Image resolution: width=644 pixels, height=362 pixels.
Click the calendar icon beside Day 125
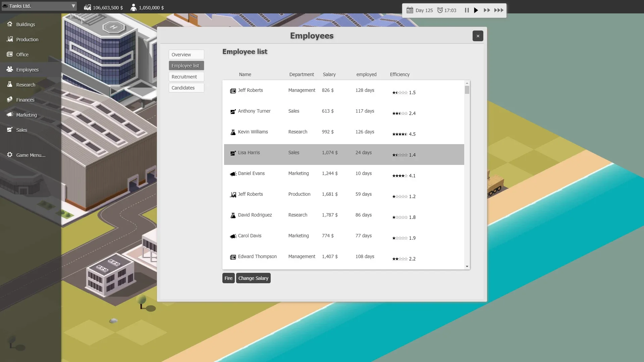tap(410, 10)
